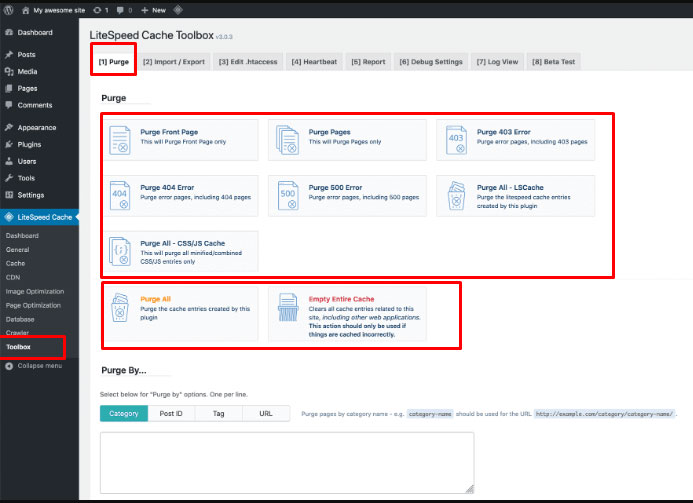Click the example.com category URL code text
693x503 pixels.
pos(604,414)
